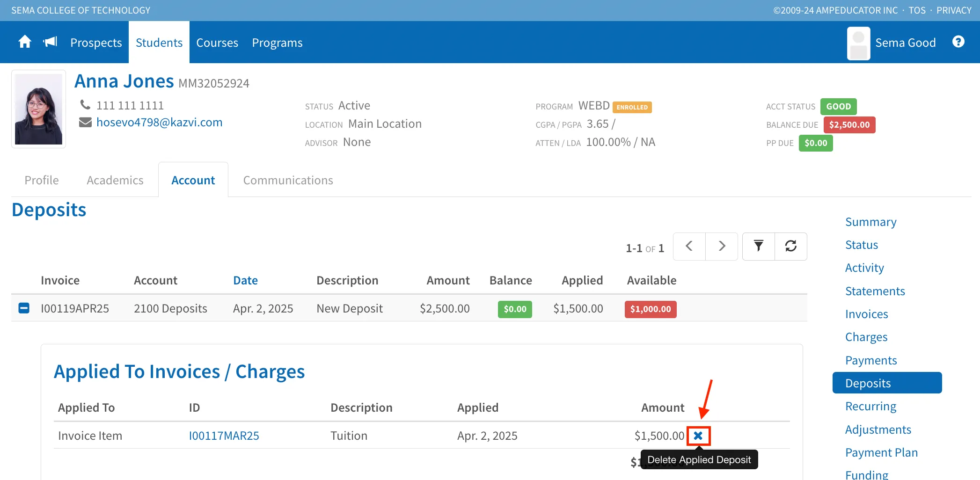Open the announcements megaphone icon
980x480 pixels.
[50, 42]
